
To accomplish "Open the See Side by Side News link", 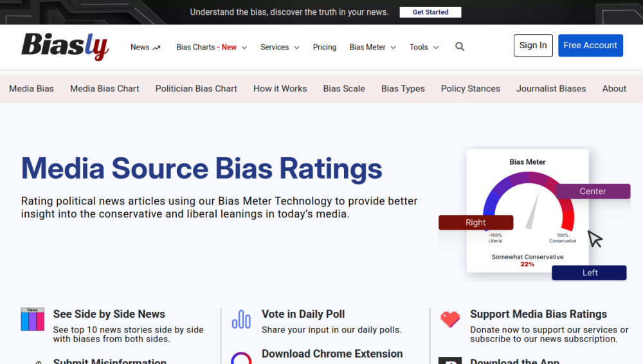I will (109, 314).
